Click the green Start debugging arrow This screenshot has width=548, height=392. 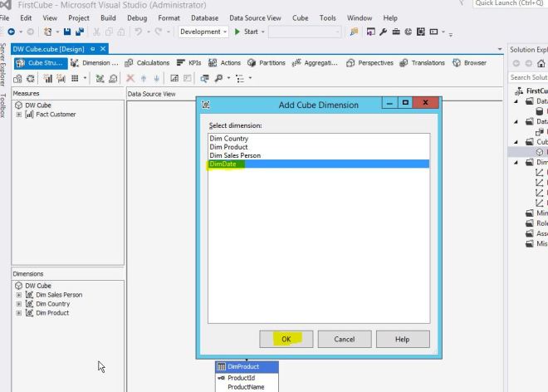(x=237, y=32)
